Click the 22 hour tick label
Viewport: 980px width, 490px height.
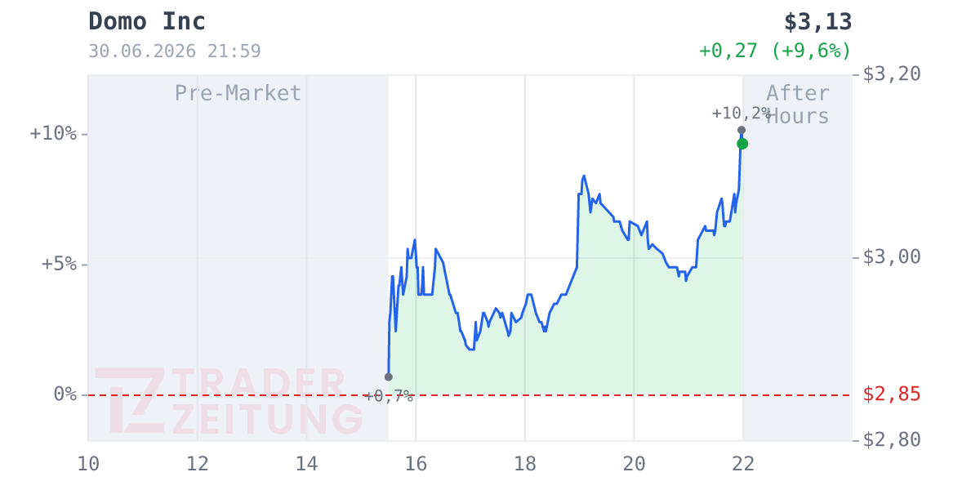click(743, 464)
